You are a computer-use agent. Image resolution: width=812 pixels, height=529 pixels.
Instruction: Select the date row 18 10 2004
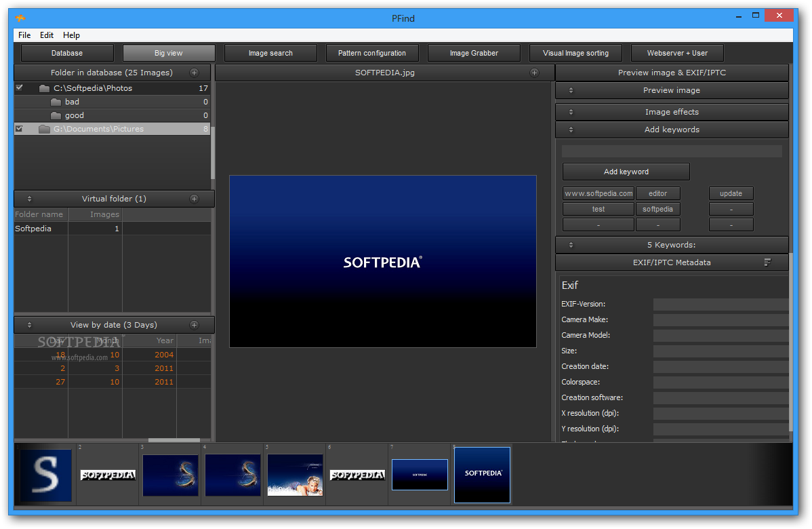pyautogui.click(x=113, y=355)
